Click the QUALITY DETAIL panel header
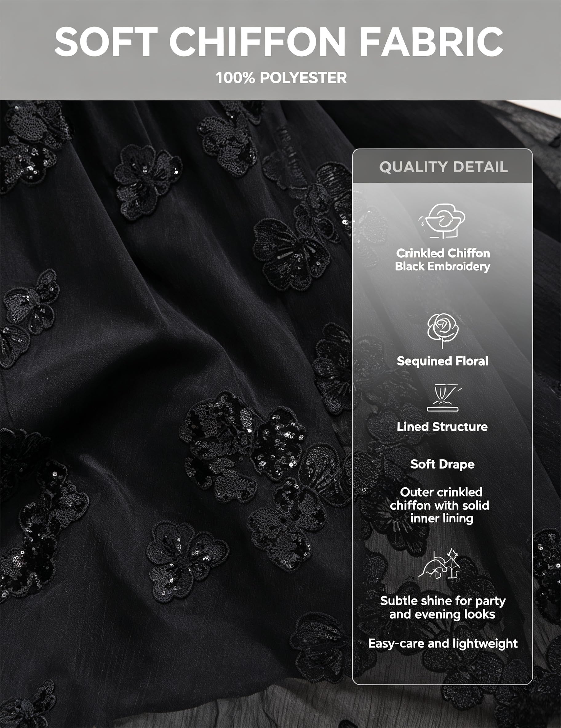Screen dimensions: 561x728 tap(443, 166)
